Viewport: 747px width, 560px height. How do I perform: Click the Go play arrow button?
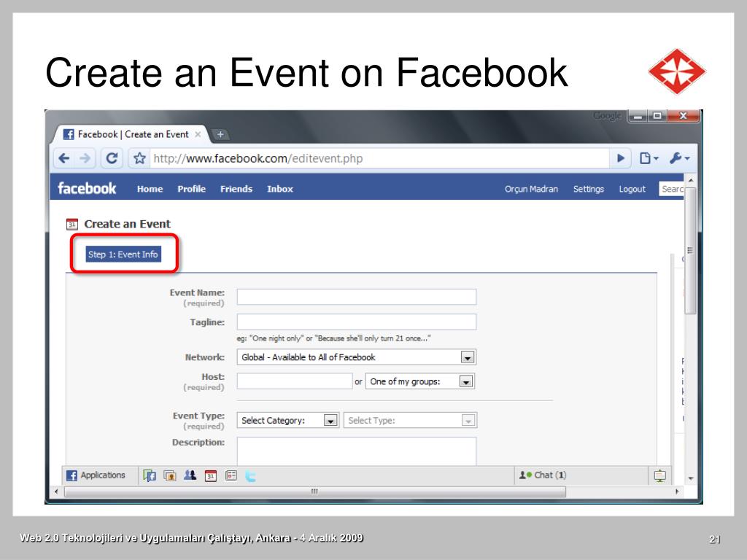click(620, 158)
